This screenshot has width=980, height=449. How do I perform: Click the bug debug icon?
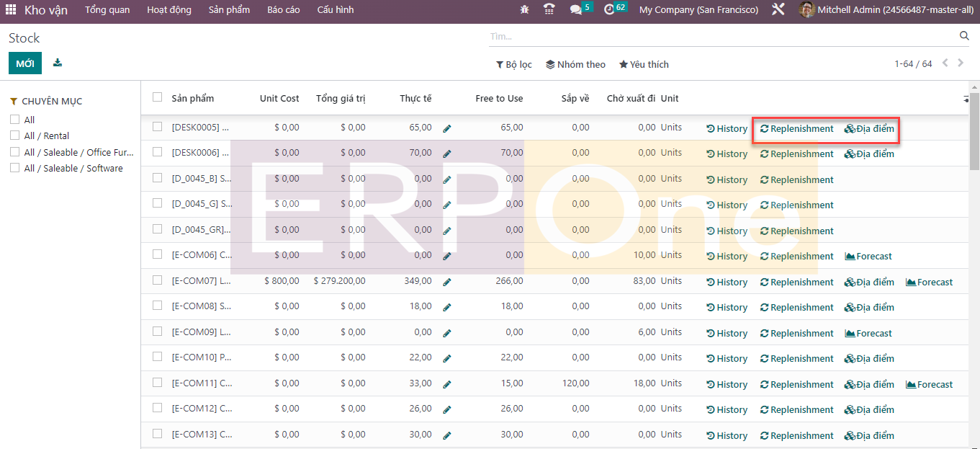click(x=524, y=10)
